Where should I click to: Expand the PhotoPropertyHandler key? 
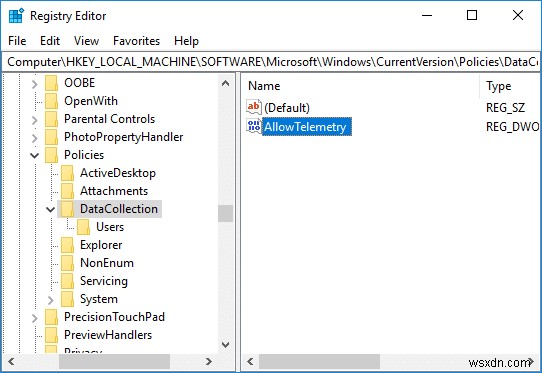35,138
